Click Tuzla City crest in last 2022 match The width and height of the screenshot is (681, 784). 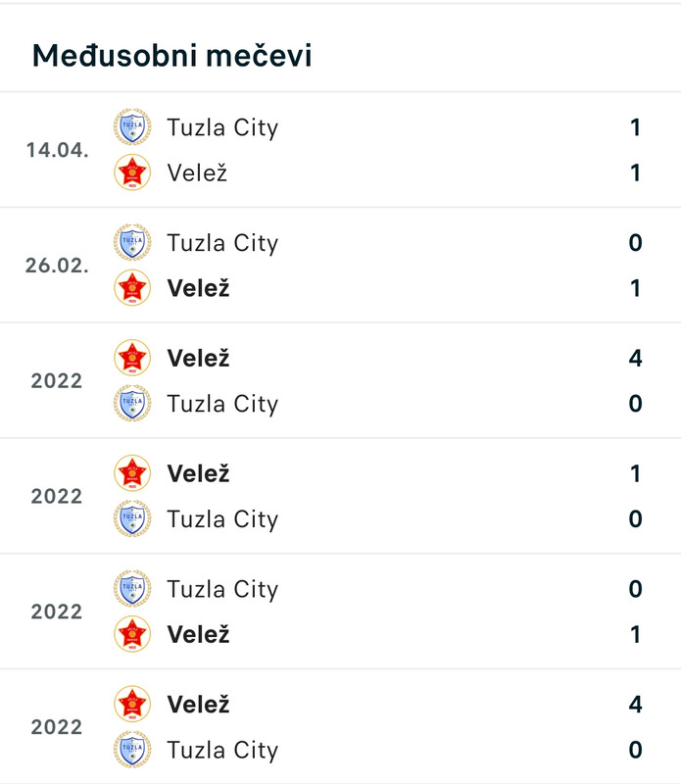click(132, 750)
